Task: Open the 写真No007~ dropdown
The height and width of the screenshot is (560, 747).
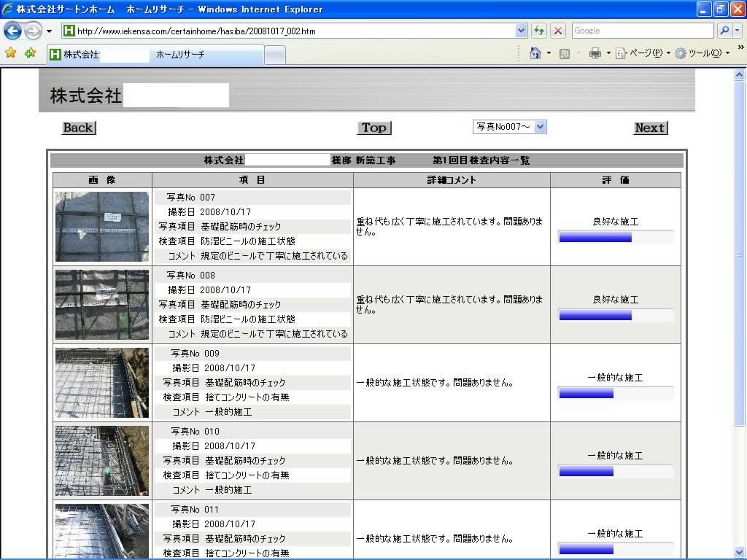Action: pyautogui.click(x=509, y=127)
